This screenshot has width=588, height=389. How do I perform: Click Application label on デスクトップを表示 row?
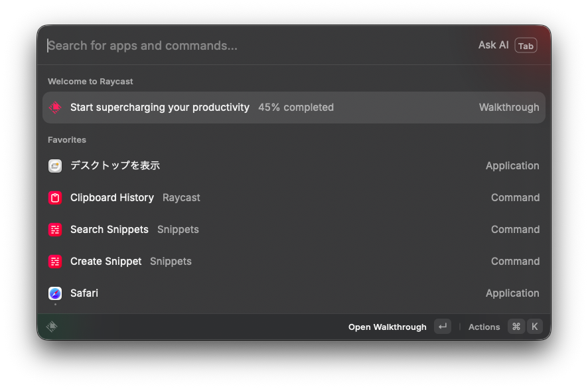[512, 166]
